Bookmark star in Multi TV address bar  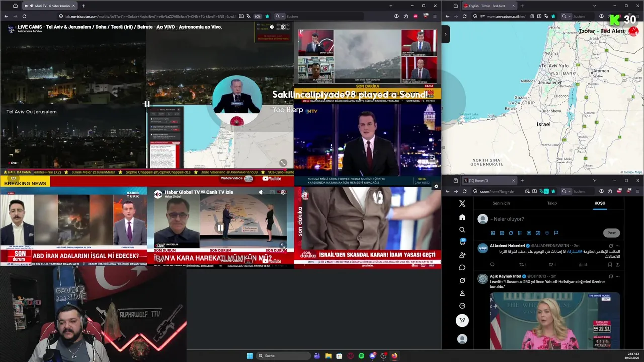[x=267, y=16]
